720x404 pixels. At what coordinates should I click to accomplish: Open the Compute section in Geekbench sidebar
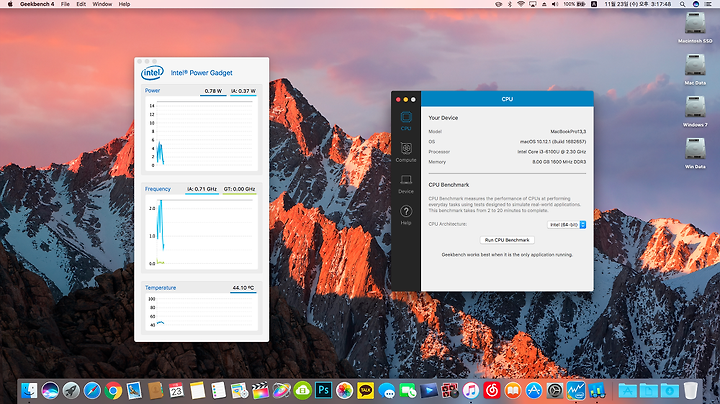pyautogui.click(x=406, y=152)
